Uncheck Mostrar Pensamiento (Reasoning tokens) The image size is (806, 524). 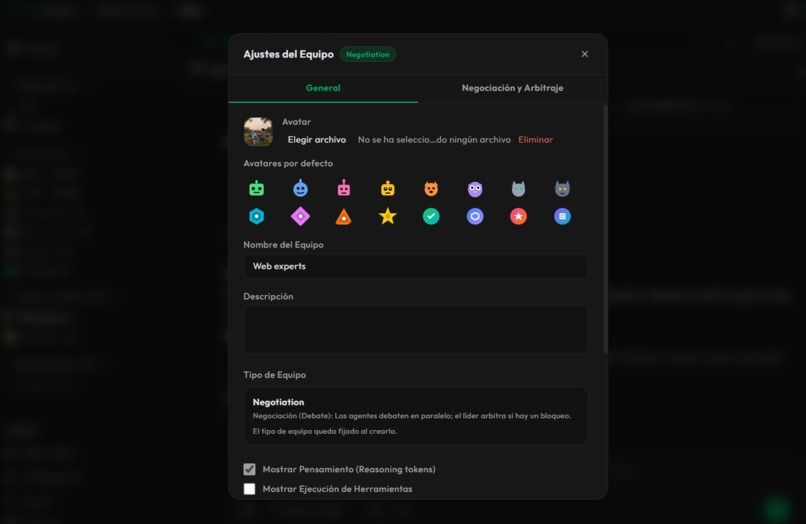click(249, 469)
